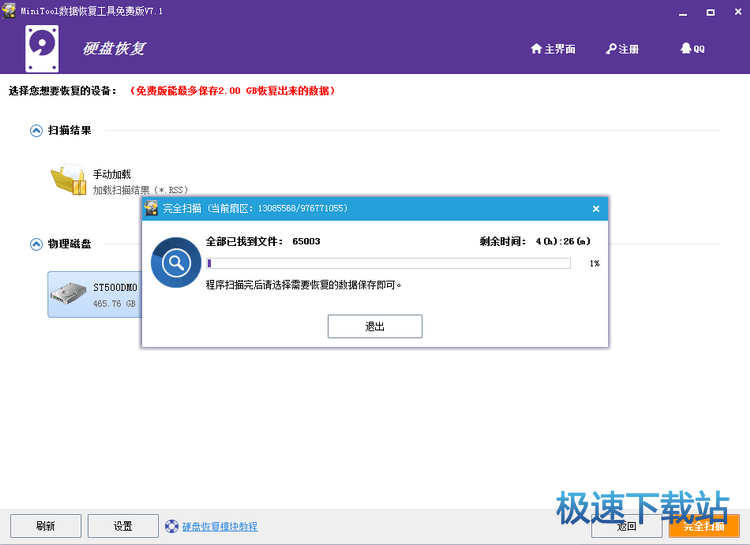This screenshot has height=545, width=750.
Task: Maximize the MiniTool window
Action: (711, 13)
